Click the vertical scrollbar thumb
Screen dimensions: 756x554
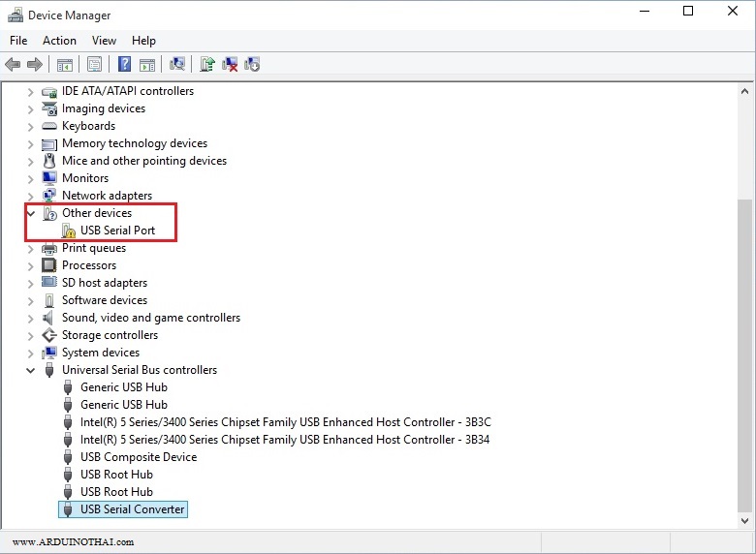(744, 356)
